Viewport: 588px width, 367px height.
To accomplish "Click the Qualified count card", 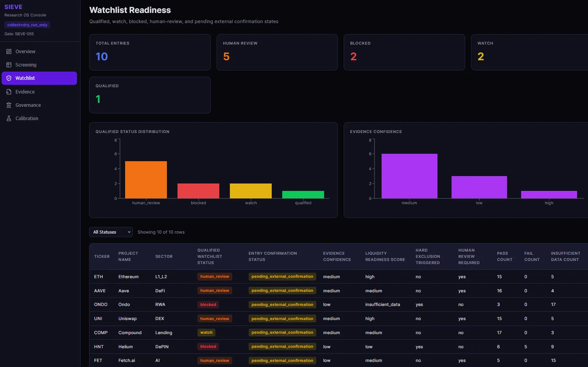I will pyautogui.click(x=150, y=95).
